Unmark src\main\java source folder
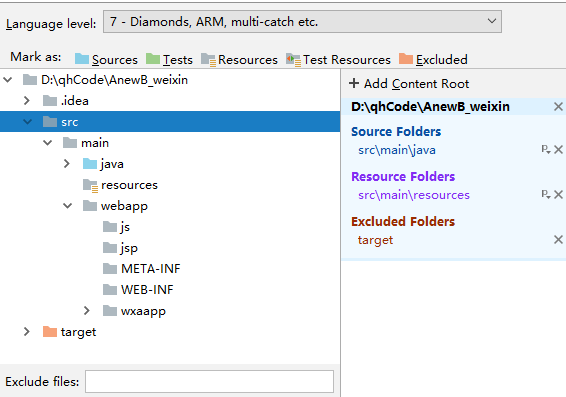 558,149
